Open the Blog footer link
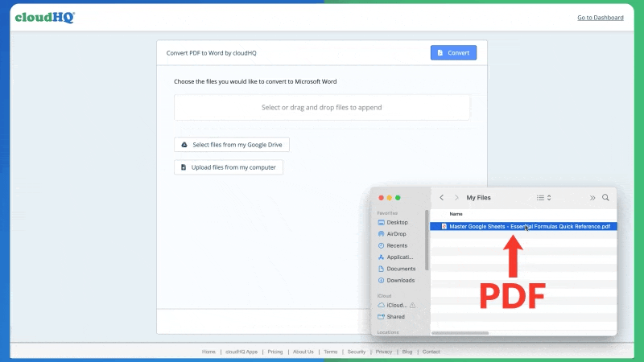Image resolution: width=644 pixels, height=362 pixels. click(x=407, y=352)
